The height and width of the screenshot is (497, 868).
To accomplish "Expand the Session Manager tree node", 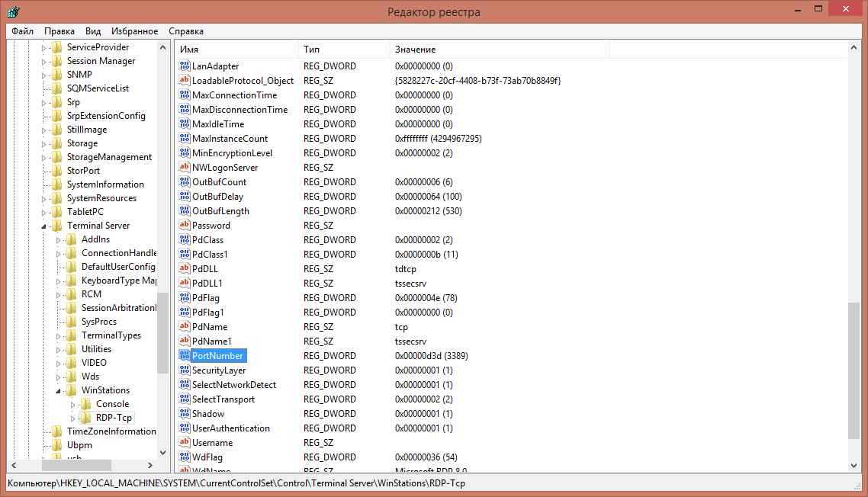I will [x=44, y=61].
